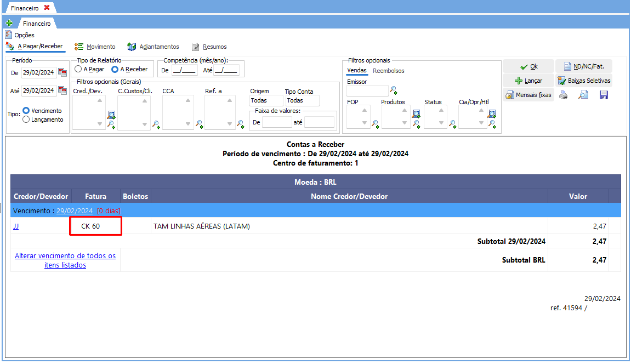Viewport: 631px width, 364px height.
Task: Select the Reembolsos filter tab
Action: [x=388, y=71]
